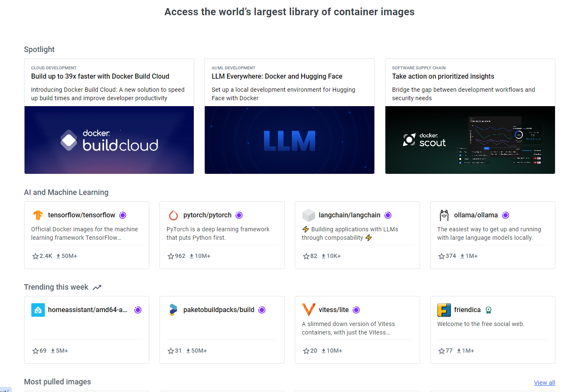Open the pytorch/pytorch repository title
Image resolution: width=588 pixels, height=392 pixels.
click(x=207, y=215)
